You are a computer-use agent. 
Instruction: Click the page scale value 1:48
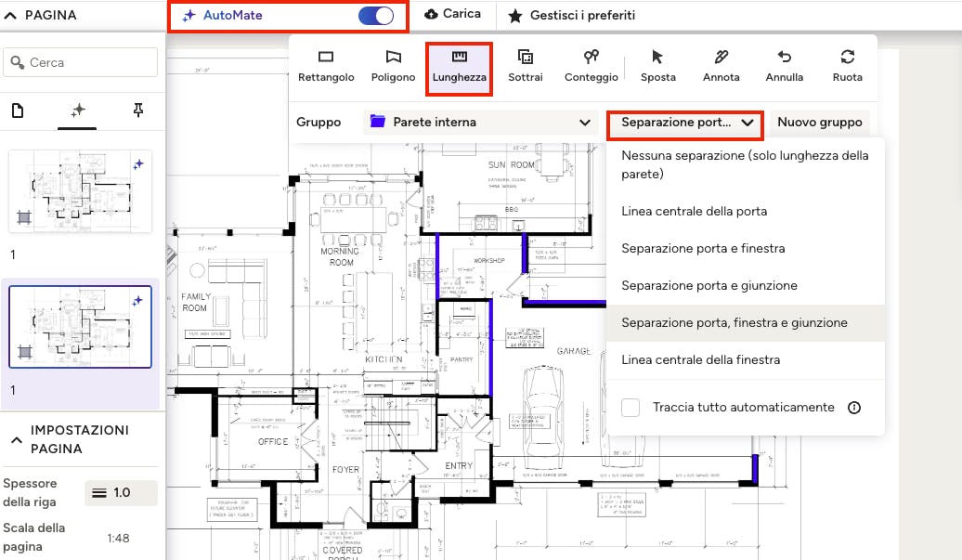[x=118, y=538]
